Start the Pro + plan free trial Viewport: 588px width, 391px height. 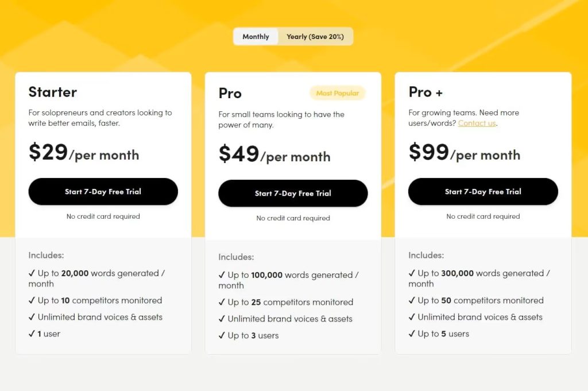(x=483, y=192)
